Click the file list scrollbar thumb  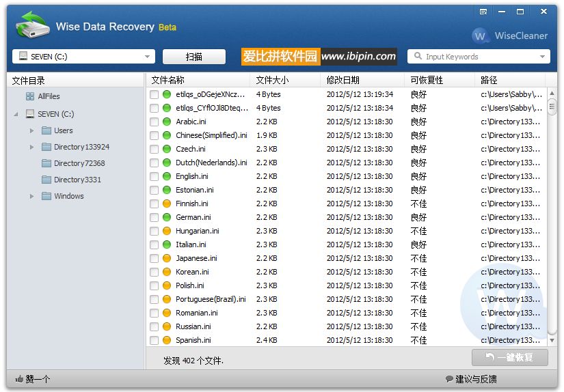pyautogui.click(x=552, y=107)
